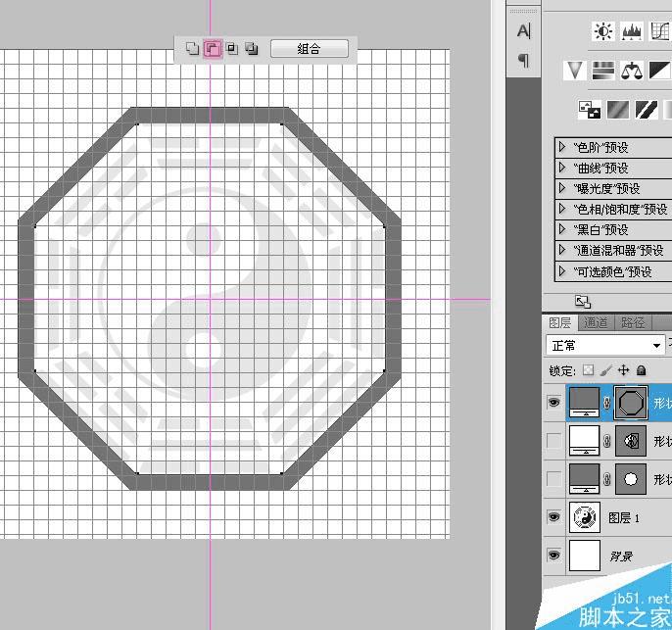
Task: Click the "色阶"预设 label
Action: click(600, 148)
